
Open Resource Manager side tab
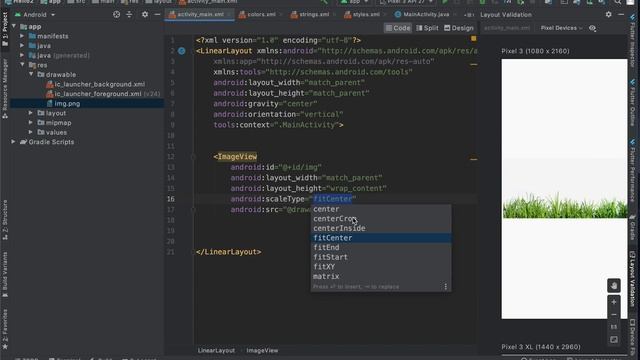(x=5, y=88)
